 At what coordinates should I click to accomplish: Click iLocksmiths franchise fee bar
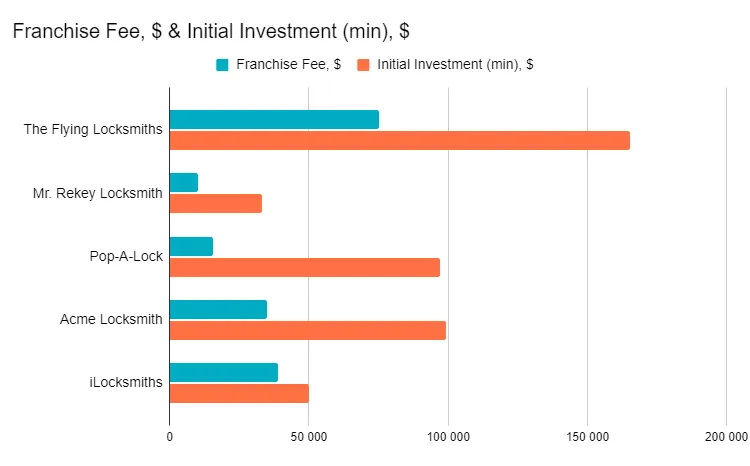pos(223,372)
